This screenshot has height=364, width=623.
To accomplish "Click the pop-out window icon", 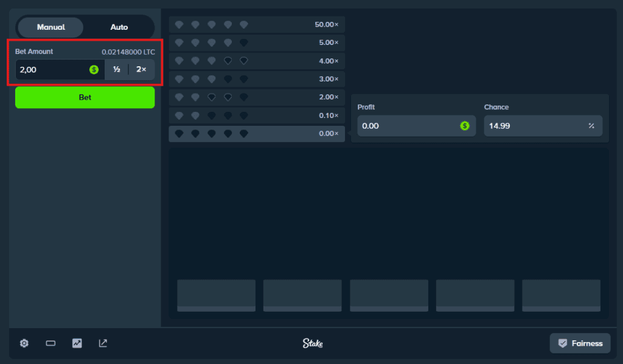I will tap(102, 343).
